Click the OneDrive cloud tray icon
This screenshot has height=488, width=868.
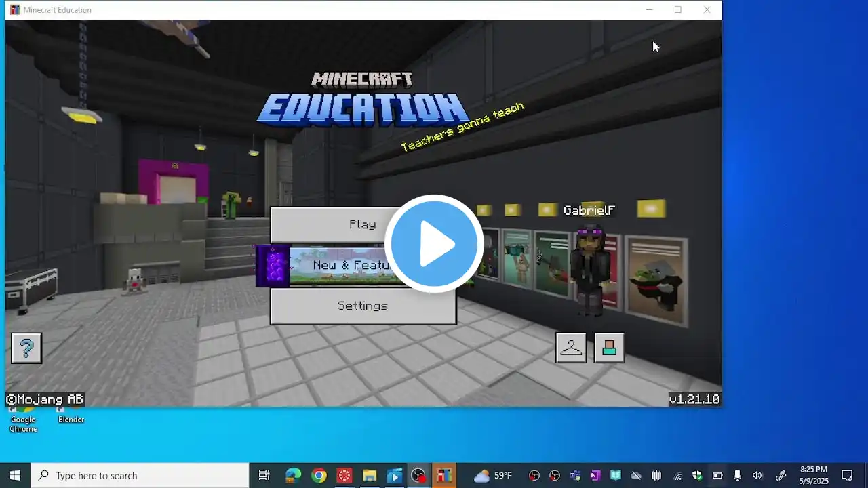636,475
